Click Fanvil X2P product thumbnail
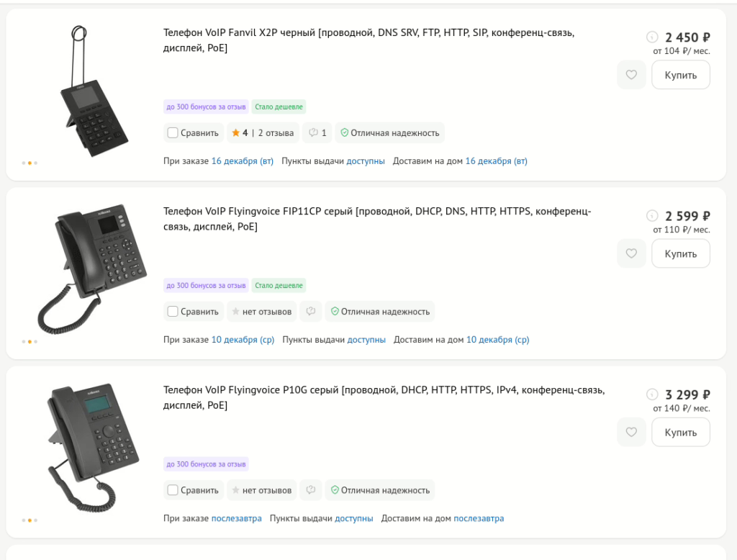737x560 pixels. 90,92
